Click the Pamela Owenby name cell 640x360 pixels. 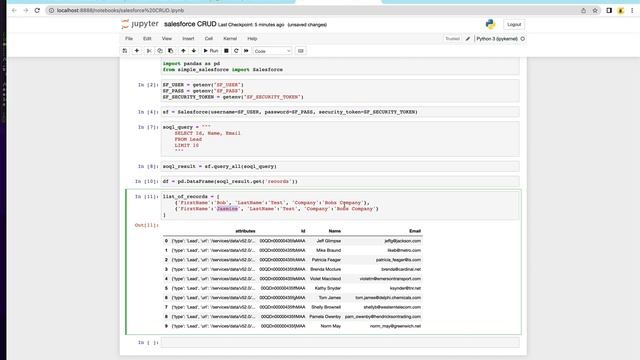[325, 317]
